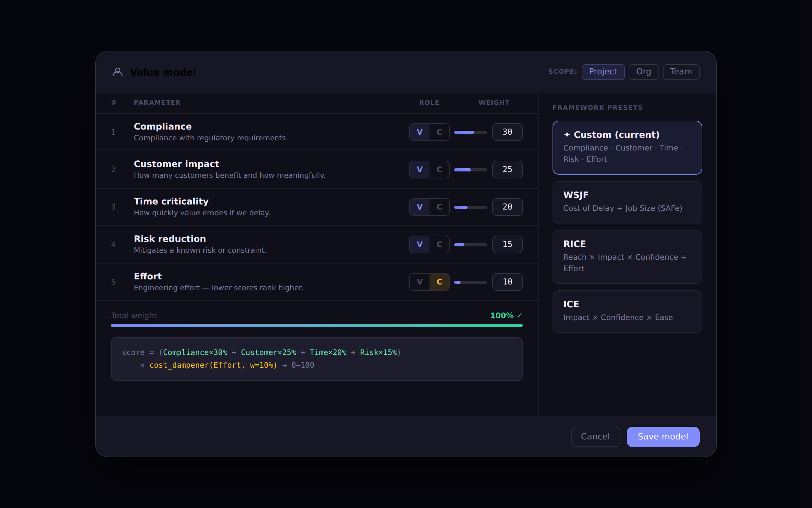
Task: Adjust the Compliance weight slider
Action: click(470, 132)
